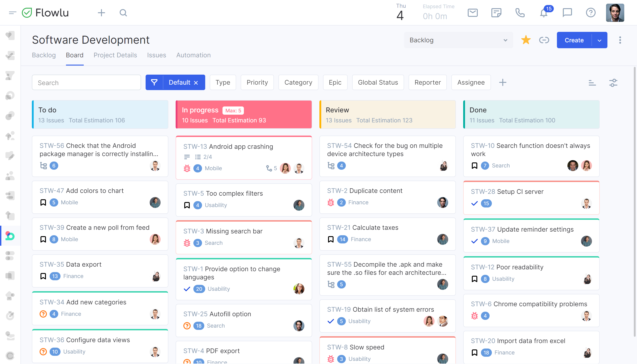The width and height of the screenshot is (637, 364).
Task: Open the Category filter dropdown
Action: tap(298, 82)
